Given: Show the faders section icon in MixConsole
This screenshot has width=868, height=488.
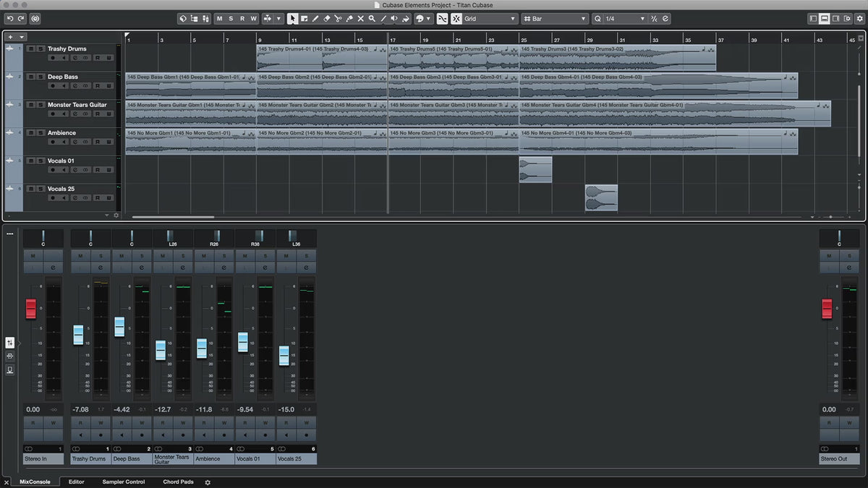Looking at the screenshot, I should [10, 343].
